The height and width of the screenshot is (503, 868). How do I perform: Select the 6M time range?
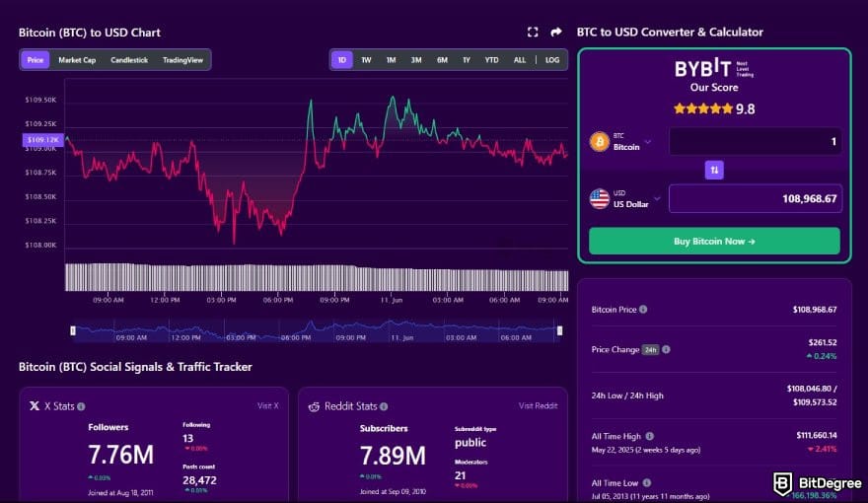coord(442,60)
